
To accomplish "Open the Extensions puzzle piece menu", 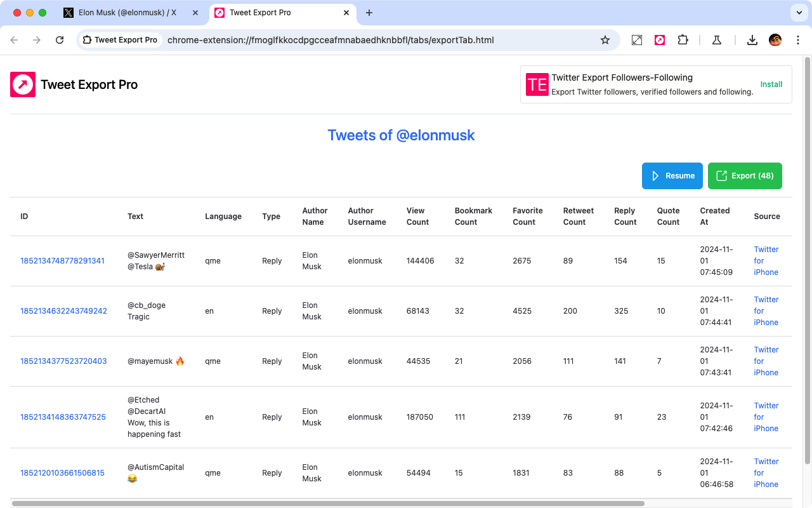I will [x=683, y=40].
